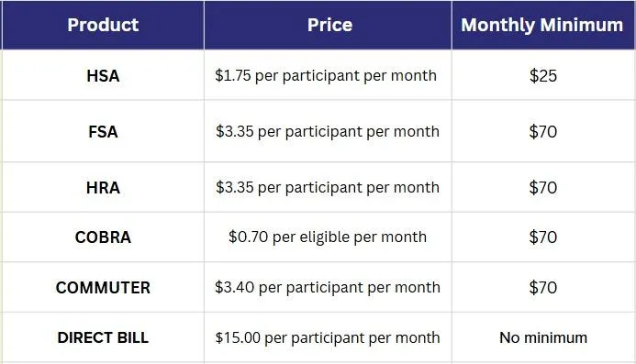Image resolution: width=636 pixels, height=364 pixels.
Task: Select the COMMUTER product cell
Action: click(x=103, y=287)
